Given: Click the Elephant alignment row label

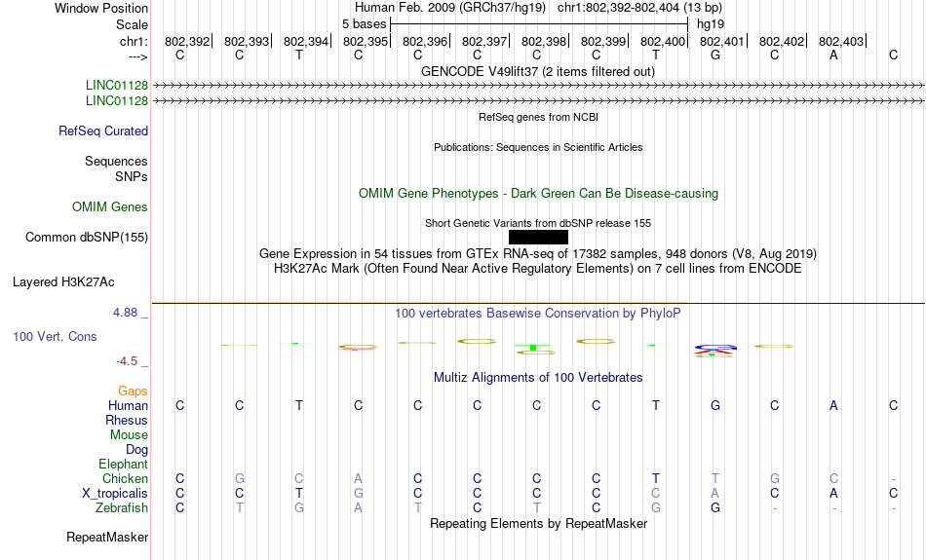Looking at the screenshot, I should pyautogui.click(x=123, y=465).
